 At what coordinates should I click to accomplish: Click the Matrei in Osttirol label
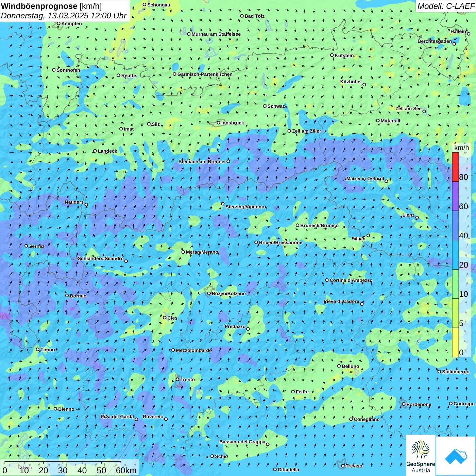coord(365,178)
